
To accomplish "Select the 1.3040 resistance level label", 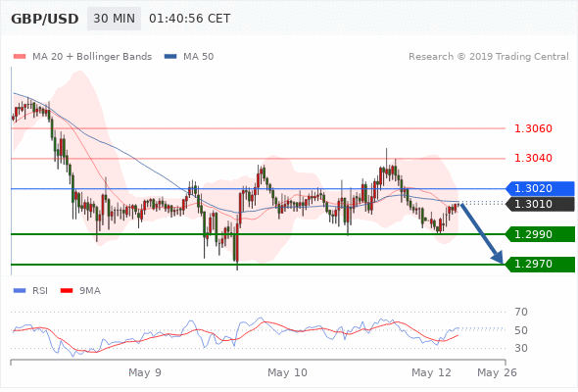I will pyautogui.click(x=533, y=158).
